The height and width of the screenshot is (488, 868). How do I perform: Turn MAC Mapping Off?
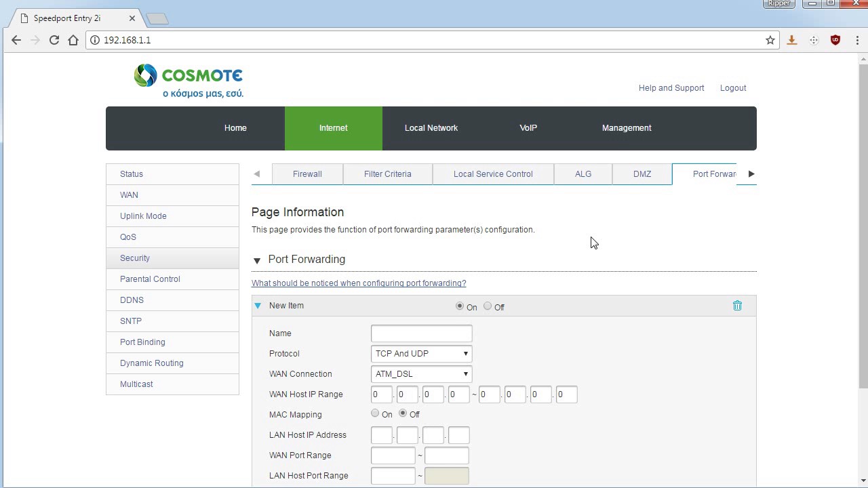point(403,413)
